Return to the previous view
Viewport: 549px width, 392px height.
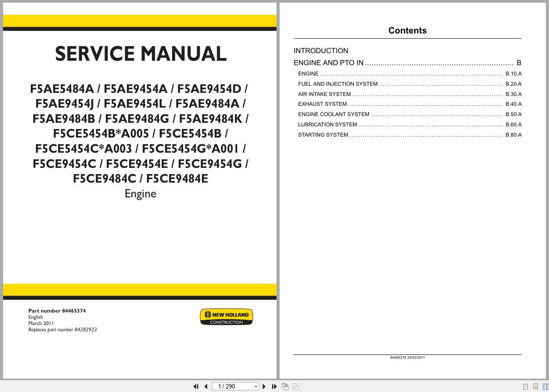coord(285,386)
